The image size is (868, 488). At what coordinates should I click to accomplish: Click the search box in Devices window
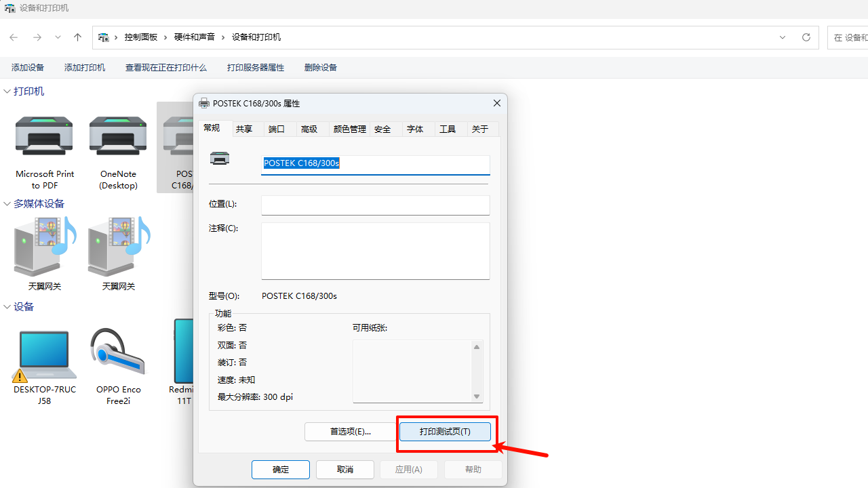[x=848, y=37]
